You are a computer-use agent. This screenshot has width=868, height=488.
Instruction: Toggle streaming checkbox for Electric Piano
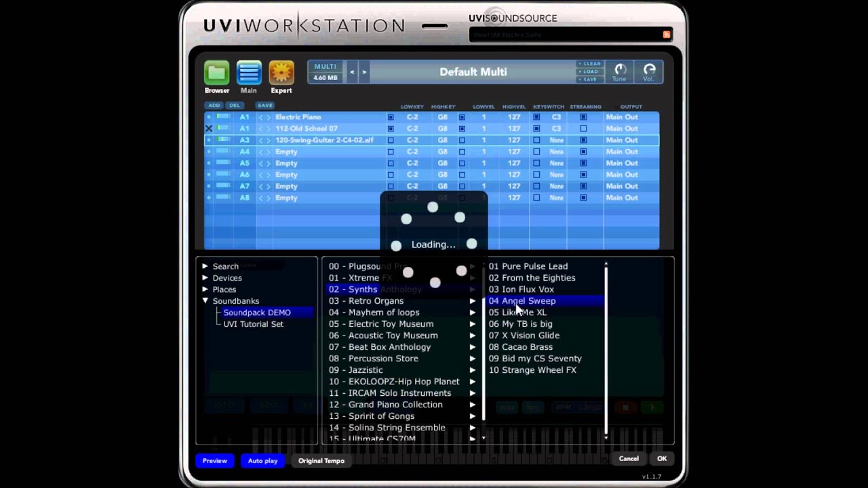583,117
